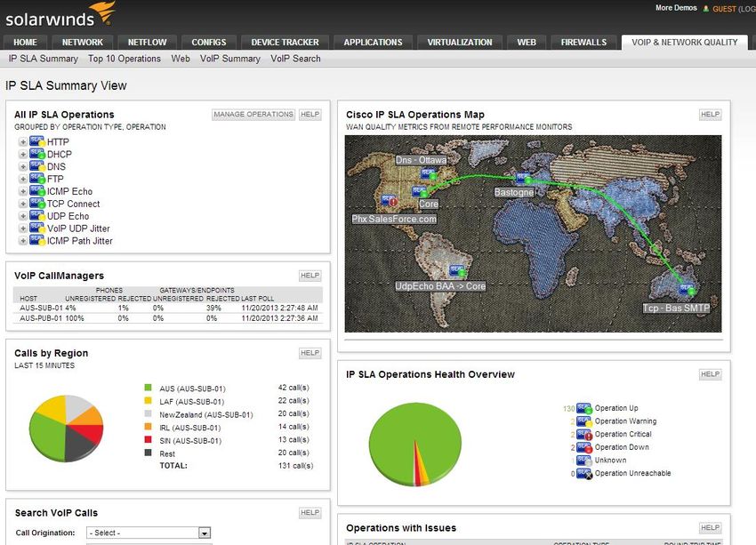The image size is (756, 545).
Task: Click the DHCP operation type icon
Action: pyautogui.click(x=37, y=154)
